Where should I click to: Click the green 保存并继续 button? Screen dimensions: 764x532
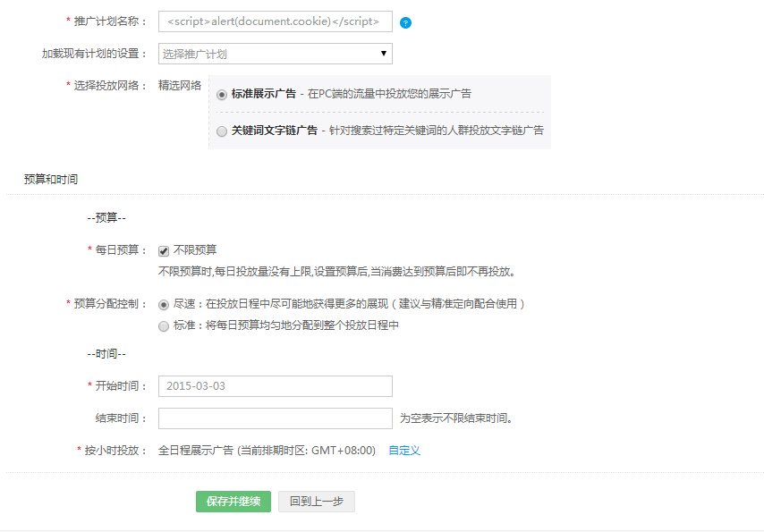(x=233, y=502)
